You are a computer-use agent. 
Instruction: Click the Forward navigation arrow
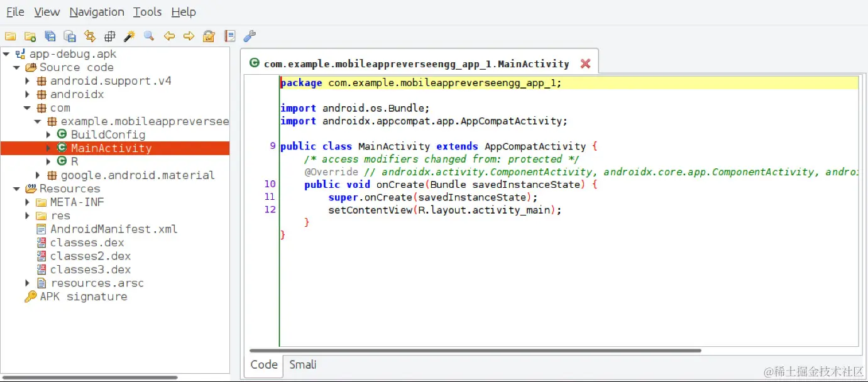189,36
